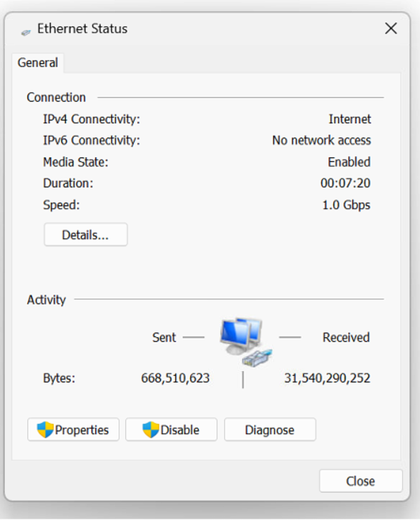Open adapter Properties
The image size is (420, 520).
[73, 430]
